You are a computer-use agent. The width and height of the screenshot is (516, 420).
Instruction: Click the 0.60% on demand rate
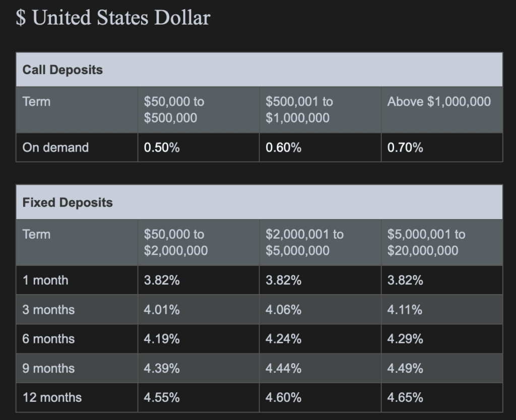point(284,148)
